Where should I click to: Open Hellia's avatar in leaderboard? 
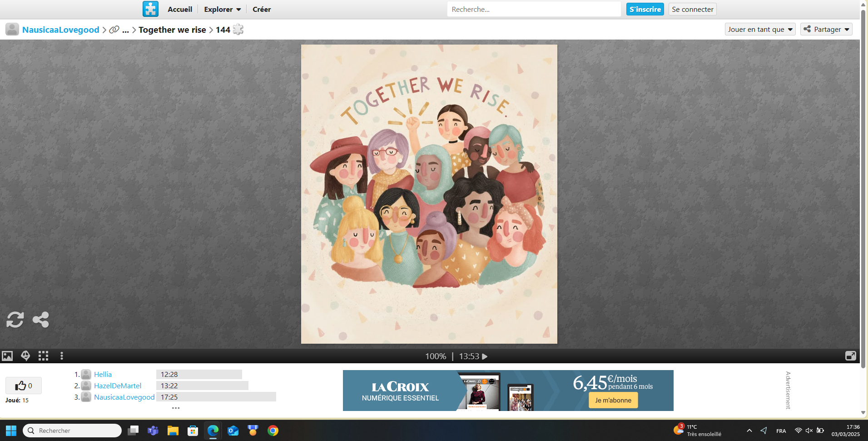(x=86, y=374)
